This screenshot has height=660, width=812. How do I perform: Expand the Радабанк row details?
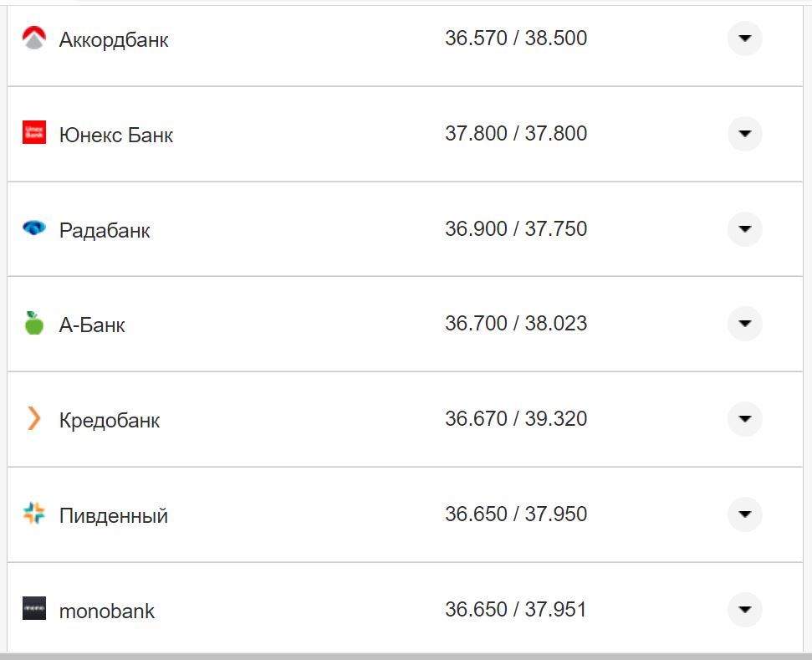[743, 228]
